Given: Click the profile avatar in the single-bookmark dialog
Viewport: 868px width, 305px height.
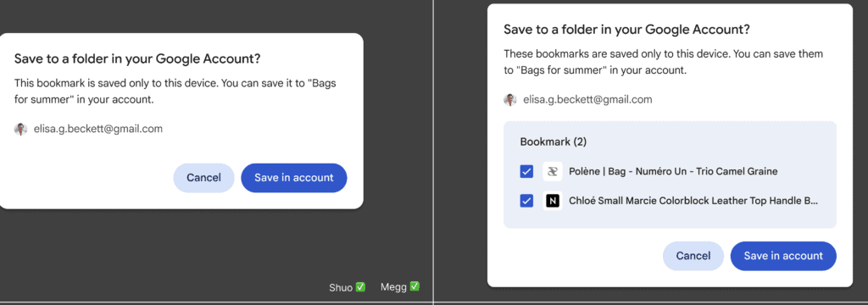Looking at the screenshot, I should (20, 129).
